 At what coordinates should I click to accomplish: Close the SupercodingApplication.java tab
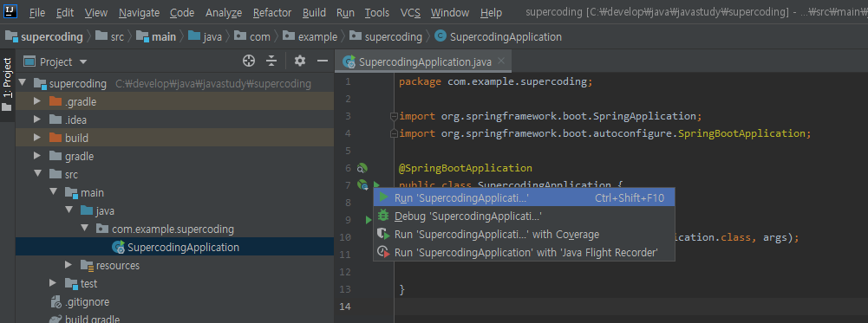[x=501, y=61]
